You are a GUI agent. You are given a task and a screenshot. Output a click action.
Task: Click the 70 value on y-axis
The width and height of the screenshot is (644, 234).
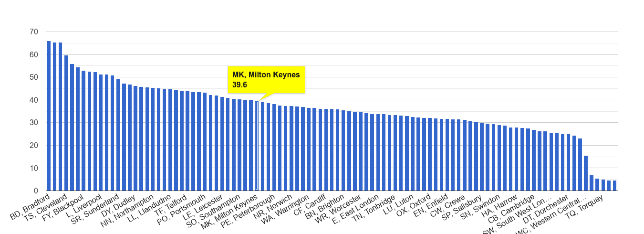33,32
